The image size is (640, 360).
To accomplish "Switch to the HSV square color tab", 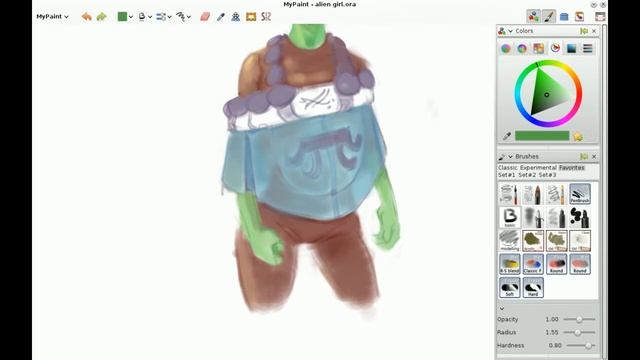I will click(x=571, y=48).
